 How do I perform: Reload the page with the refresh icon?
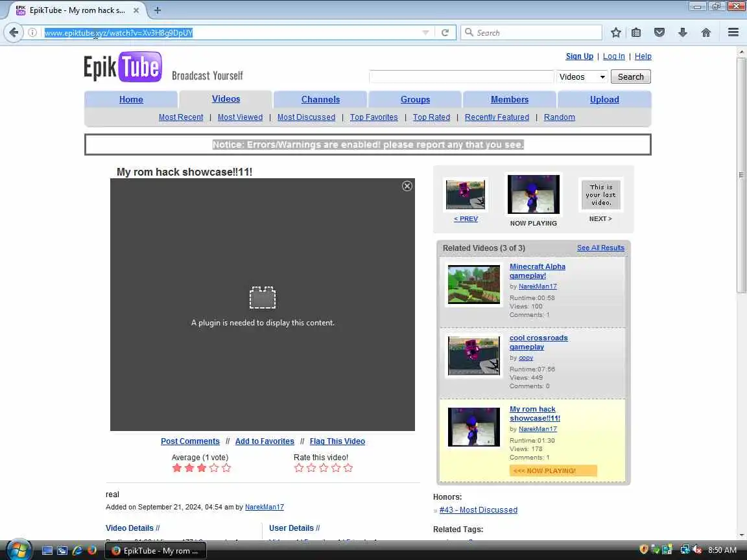[445, 32]
